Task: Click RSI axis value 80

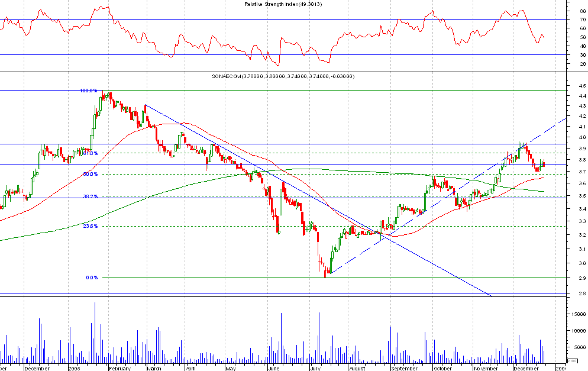Action: coord(583,11)
